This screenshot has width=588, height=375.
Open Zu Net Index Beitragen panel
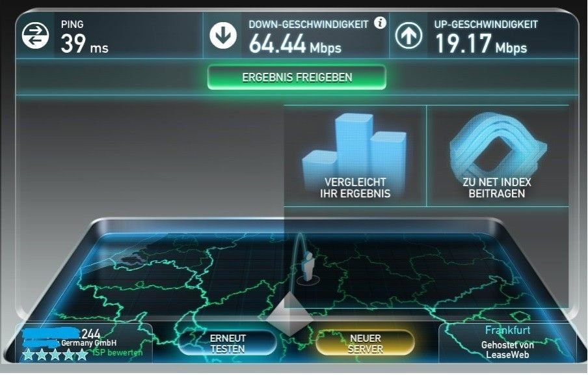498,156
